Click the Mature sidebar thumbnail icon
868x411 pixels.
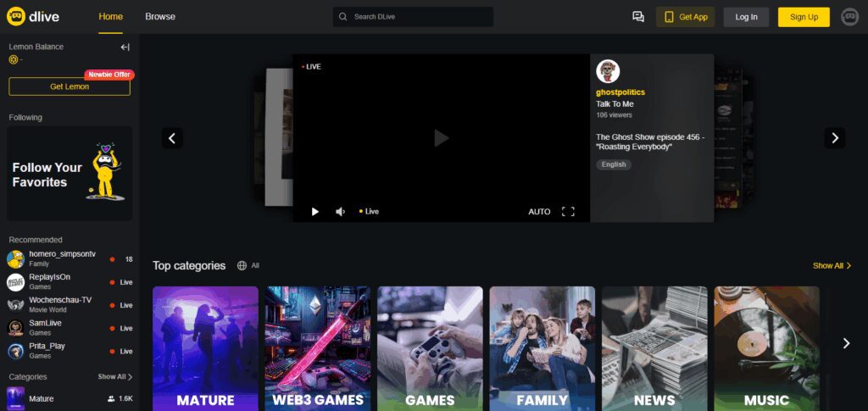15,398
